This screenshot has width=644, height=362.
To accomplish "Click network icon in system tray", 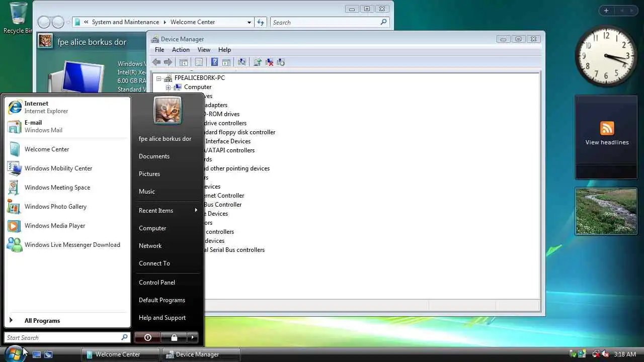I will (x=595, y=354).
